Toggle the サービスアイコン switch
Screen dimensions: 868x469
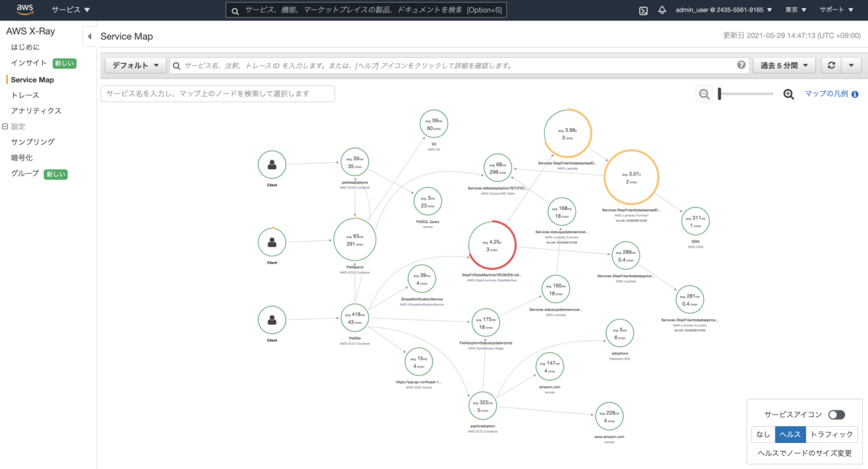point(837,415)
